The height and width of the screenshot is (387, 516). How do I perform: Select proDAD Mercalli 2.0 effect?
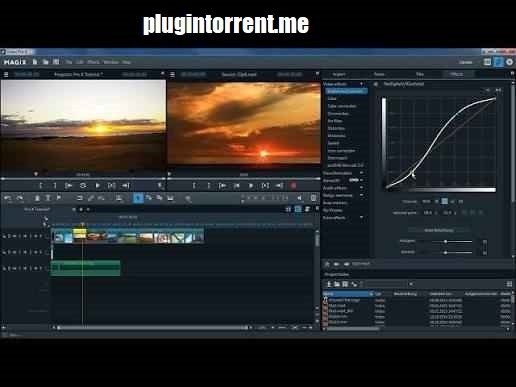click(345, 165)
